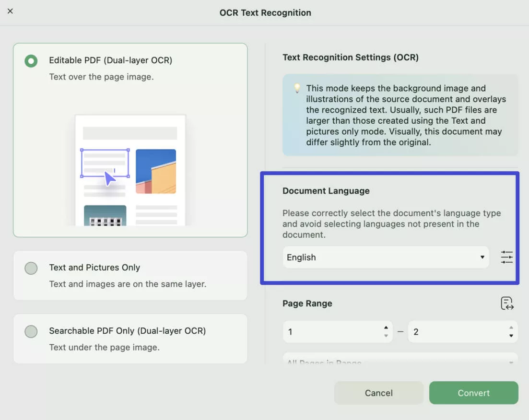Screen dimensions: 529x420
Task: Choose the Text and Pictures Only option
Action: point(31,268)
